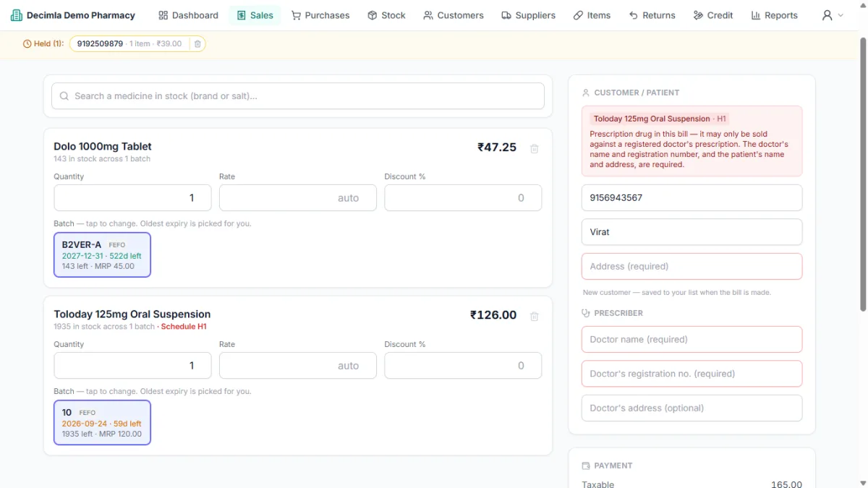Fill in the Doctor name field

692,339
